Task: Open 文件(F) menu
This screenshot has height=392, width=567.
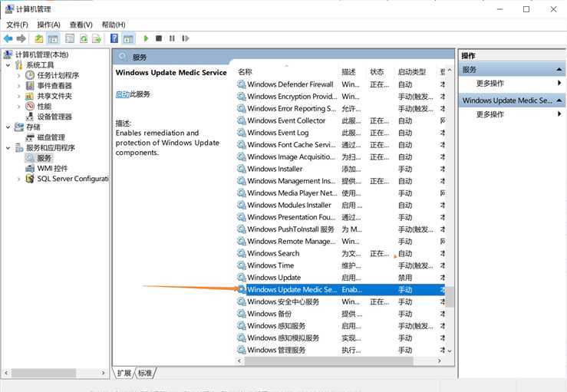Action: point(17,25)
